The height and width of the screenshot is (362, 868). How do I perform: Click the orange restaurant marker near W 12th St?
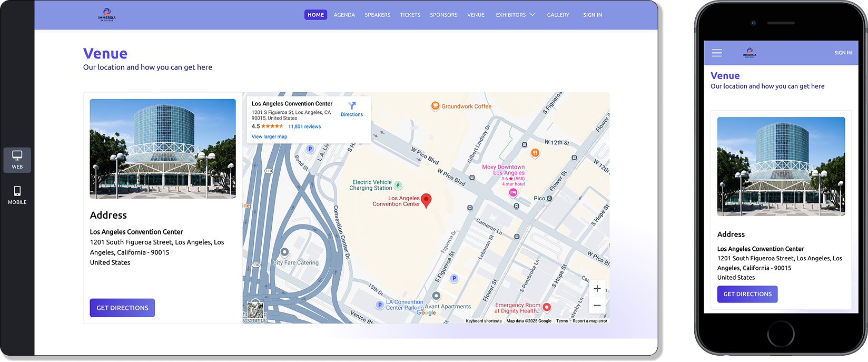535,153
